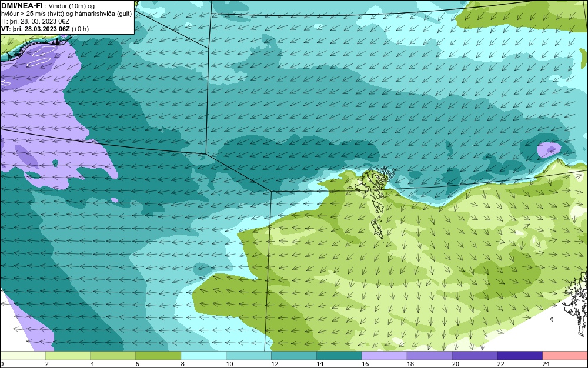Click the legend scale number 20
588x368 pixels.
[456, 364]
